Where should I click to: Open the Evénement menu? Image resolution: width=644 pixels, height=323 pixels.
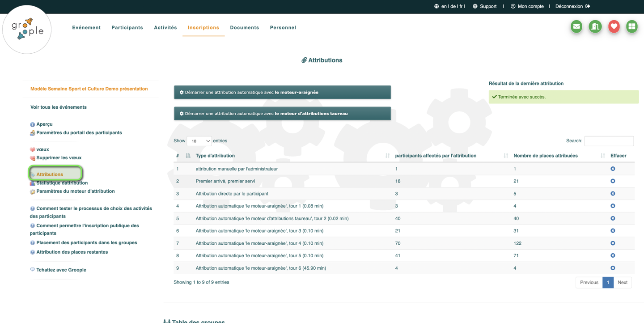tap(86, 28)
